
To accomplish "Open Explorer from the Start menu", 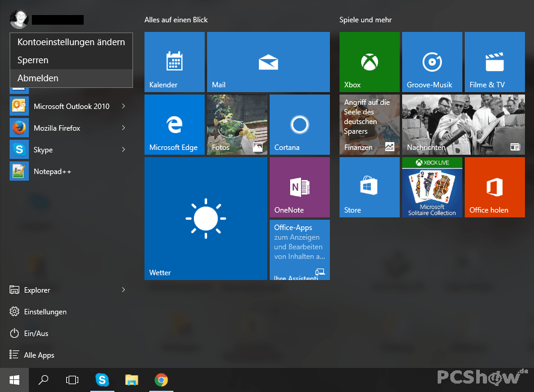I will 68,290.
